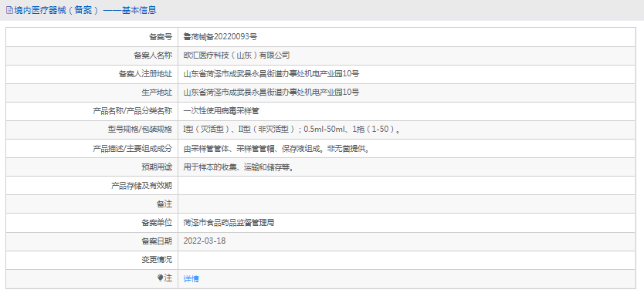Select company name 欧汇医疗科技（山东）有限公司

point(236,56)
